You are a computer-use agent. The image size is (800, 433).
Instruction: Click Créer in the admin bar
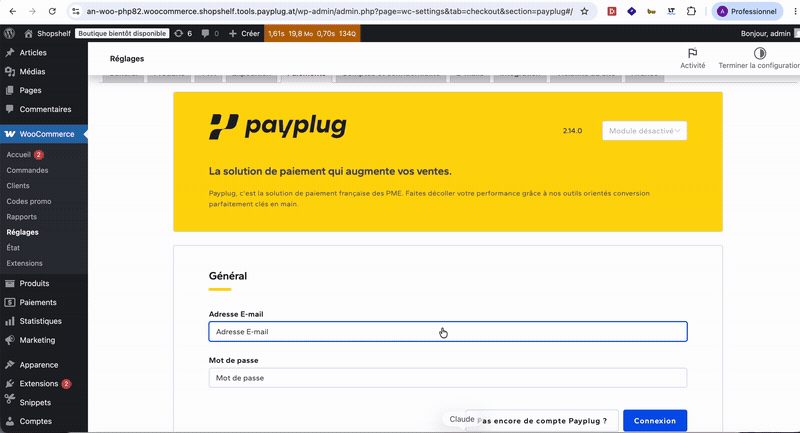[244, 33]
